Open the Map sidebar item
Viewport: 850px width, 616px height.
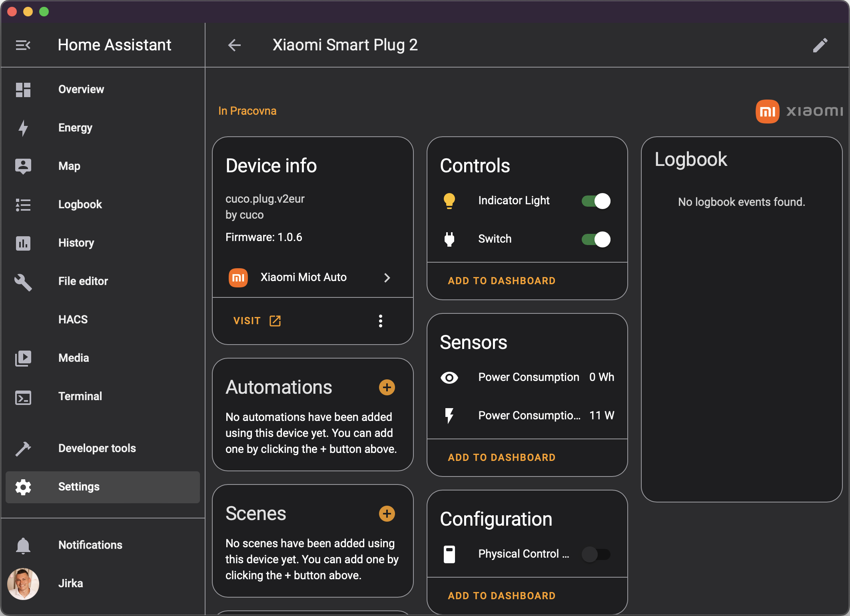click(x=103, y=166)
